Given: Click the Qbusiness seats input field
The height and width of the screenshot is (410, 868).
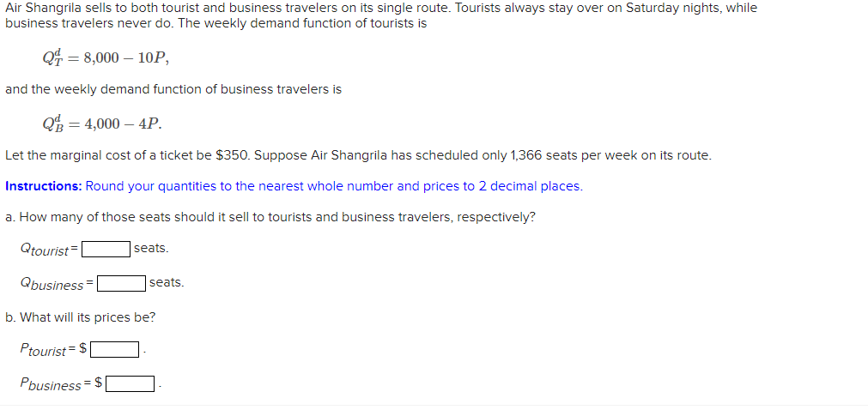Looking at the screenshot, I should click(122, 284).
